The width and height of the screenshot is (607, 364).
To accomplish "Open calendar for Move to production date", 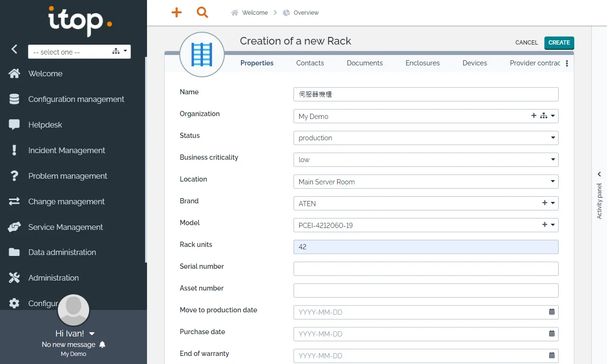I will [552, 312].
